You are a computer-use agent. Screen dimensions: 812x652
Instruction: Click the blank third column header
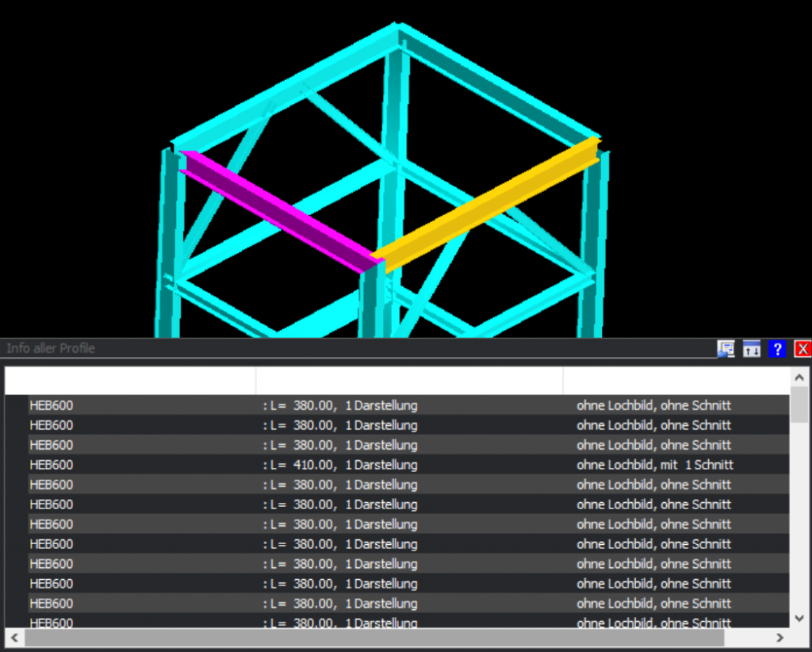coord(676,381)
